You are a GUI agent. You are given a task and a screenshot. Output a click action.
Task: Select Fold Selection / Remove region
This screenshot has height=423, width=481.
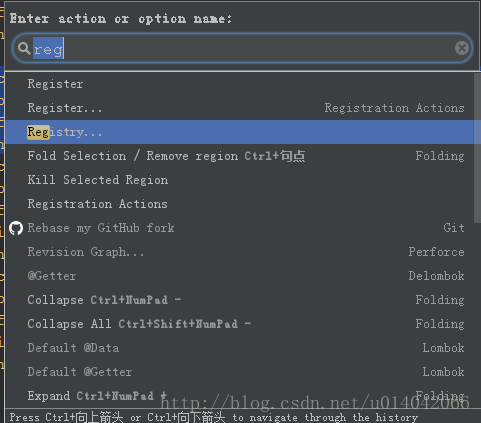point(239,156)
